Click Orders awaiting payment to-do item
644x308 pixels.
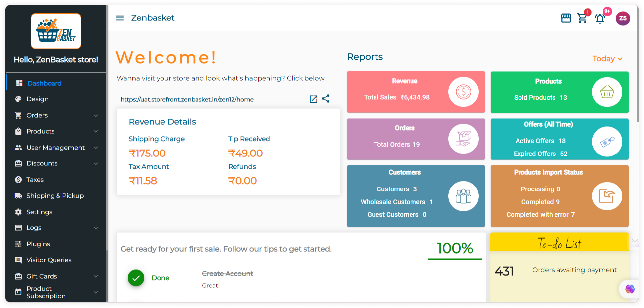point(574,270)
